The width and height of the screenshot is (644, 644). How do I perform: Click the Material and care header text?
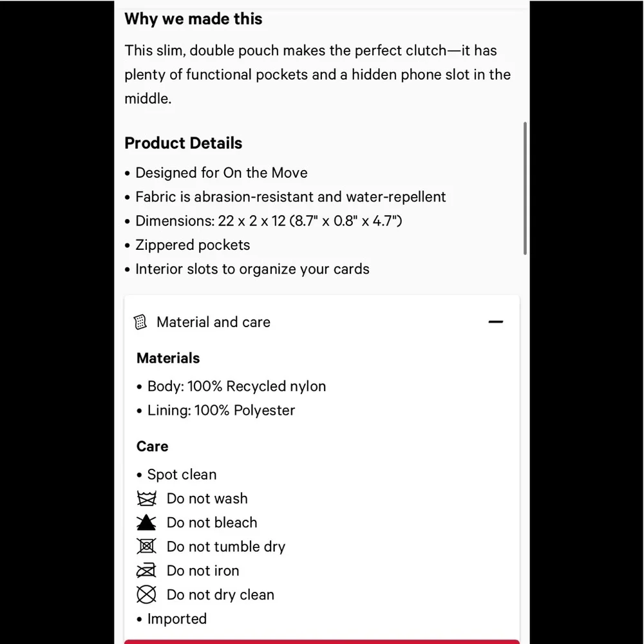[x=213, y=322]
